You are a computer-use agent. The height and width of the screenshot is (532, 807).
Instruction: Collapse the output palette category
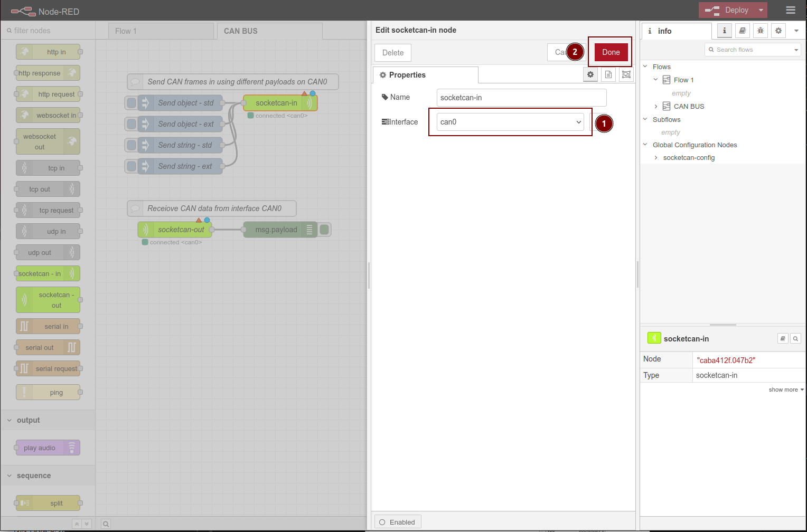48,420
